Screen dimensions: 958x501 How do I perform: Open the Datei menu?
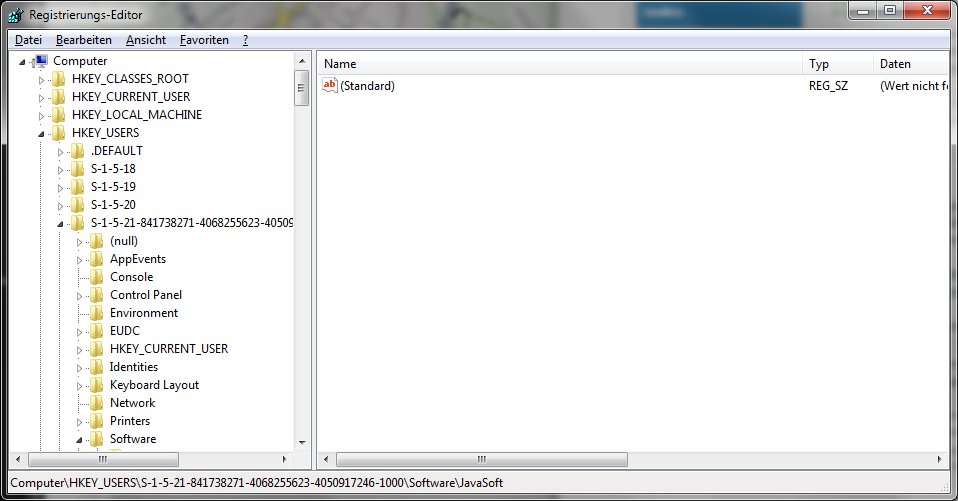point(28,40)
